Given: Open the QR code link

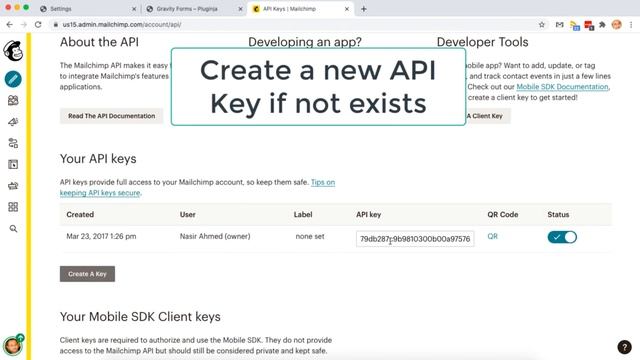Looking at the screenshot, I should point(492,236).
